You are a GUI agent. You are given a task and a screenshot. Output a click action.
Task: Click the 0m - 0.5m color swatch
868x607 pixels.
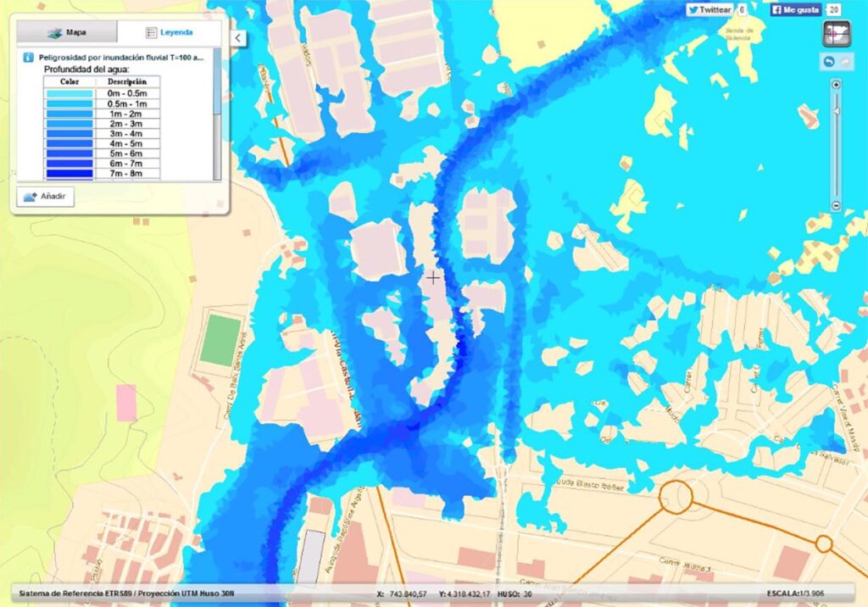click(x=70, y=93)
